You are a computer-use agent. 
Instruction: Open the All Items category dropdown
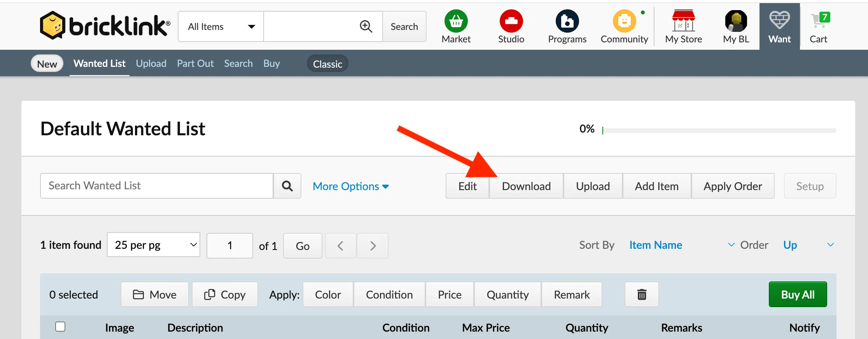[x=221, y=26]
